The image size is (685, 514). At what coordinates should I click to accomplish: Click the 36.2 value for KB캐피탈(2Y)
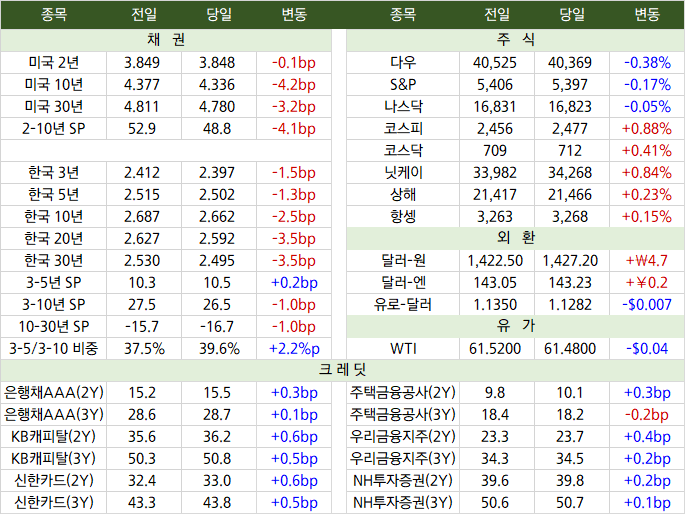click(217, 437)
